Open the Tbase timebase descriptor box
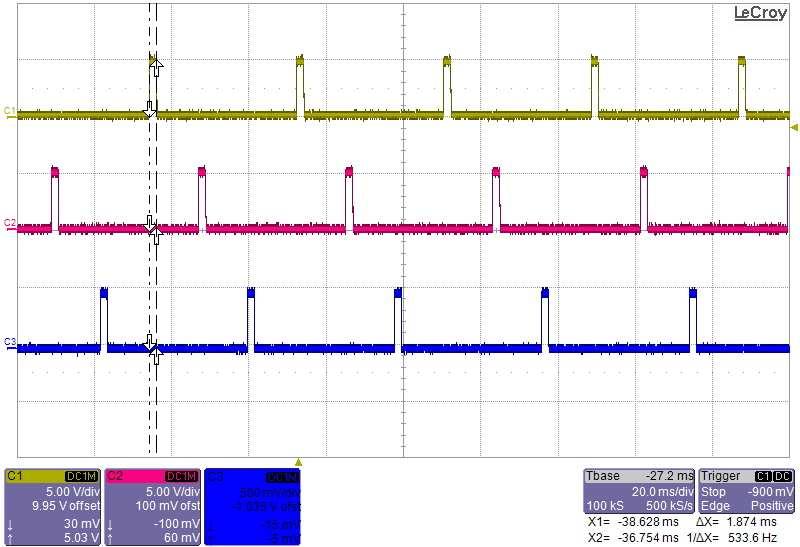Viewport: 800px width, 547px height. click(639, 491)
